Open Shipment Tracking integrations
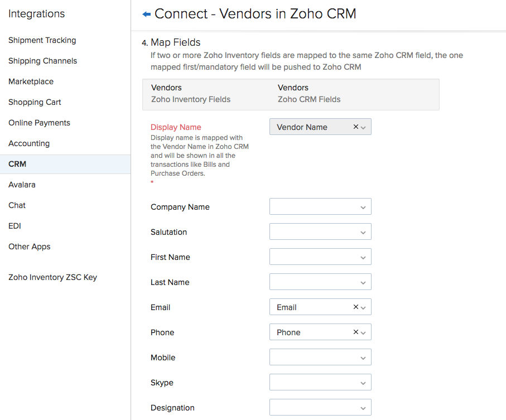The height and width of the screenshot is (420, 506). click(x=42, y=40)
